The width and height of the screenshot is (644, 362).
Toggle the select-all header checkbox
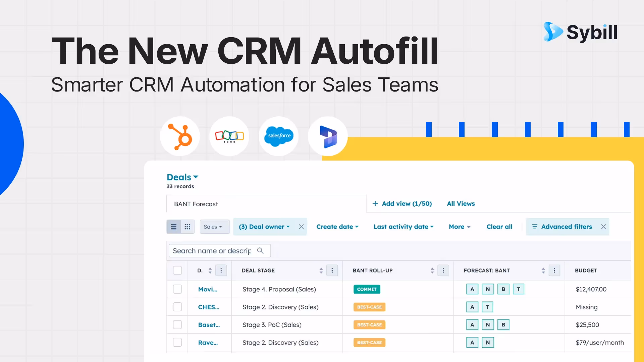177,270
